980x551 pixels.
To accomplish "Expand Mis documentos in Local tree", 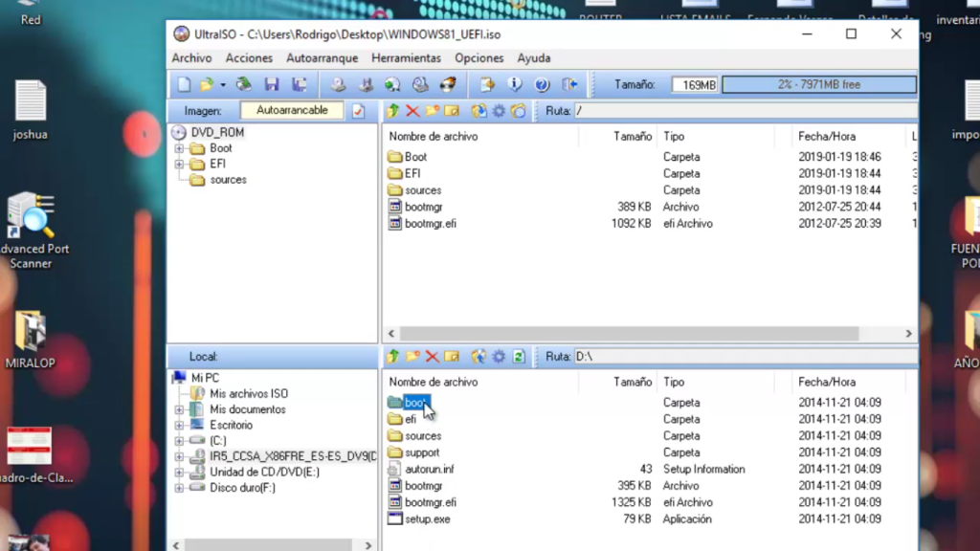I will click(179, 409).
